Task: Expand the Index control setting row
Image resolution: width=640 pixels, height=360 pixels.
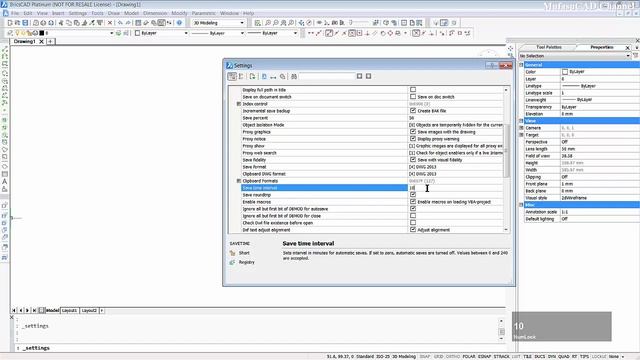Action: coord(239,104)
